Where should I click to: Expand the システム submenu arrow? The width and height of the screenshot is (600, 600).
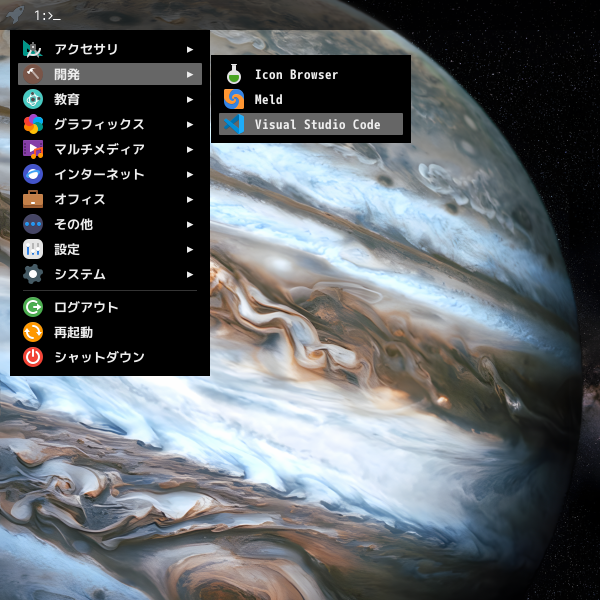[190, 274]
